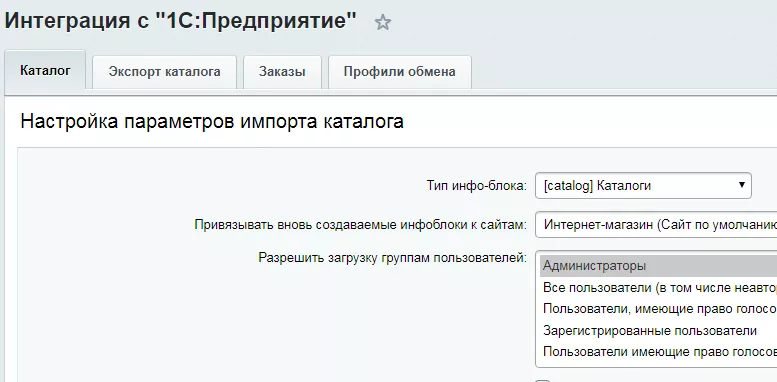777x382 pixels.
Task: Select Администраторы in user groups list
Action: point(659,266)
